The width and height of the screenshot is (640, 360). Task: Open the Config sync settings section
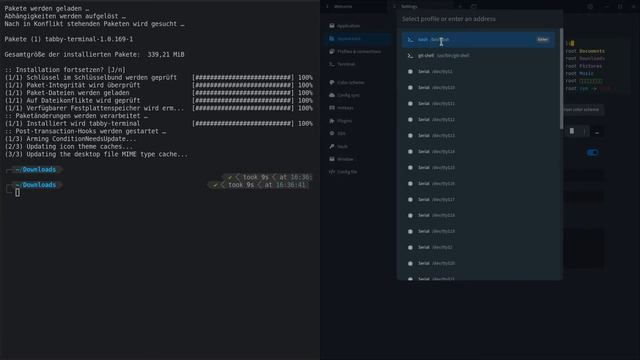(x=348, y=95)
